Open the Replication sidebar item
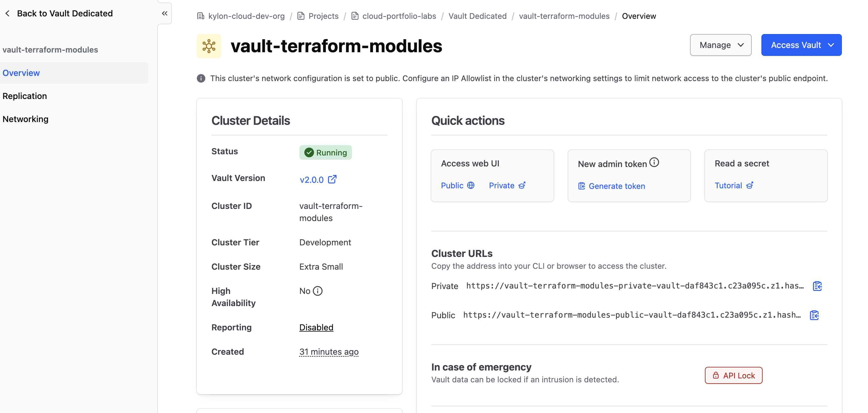 click(x=25, y=96)
